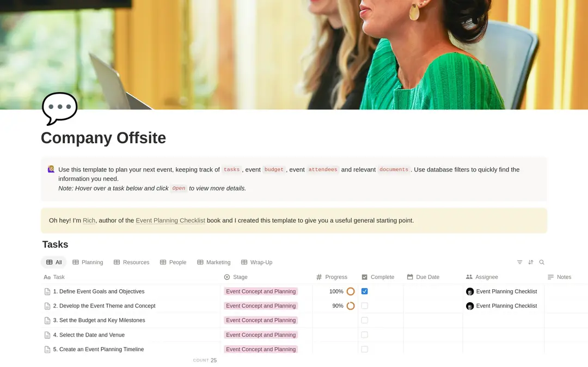Click the person emoji in the callout
588x367 pixels.
51,169
